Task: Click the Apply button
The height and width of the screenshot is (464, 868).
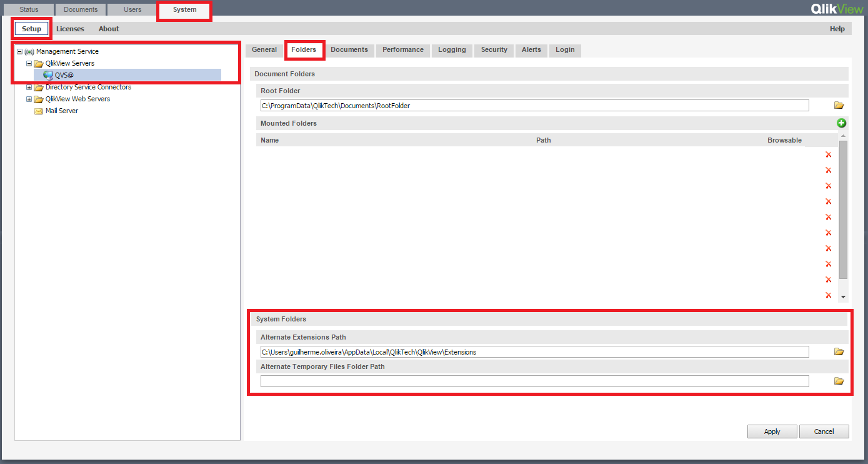Action: tap(772, 431)
